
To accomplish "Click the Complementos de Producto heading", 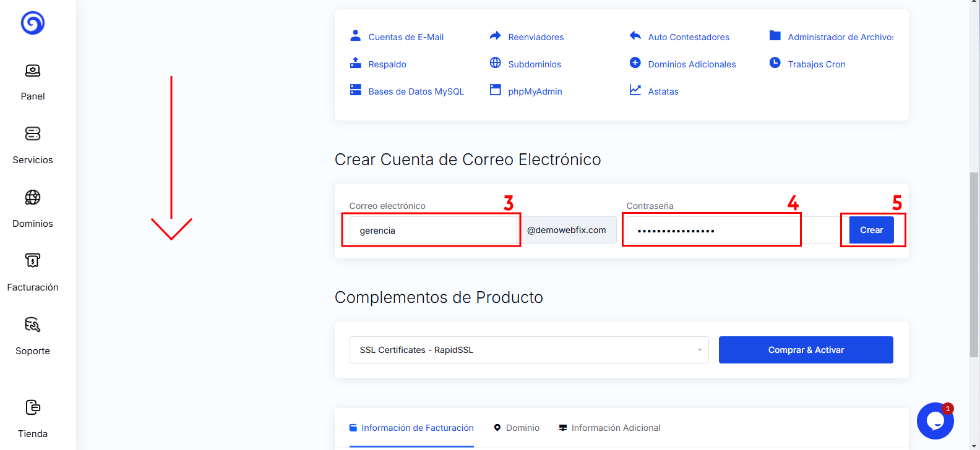I will tap(439, 297).
